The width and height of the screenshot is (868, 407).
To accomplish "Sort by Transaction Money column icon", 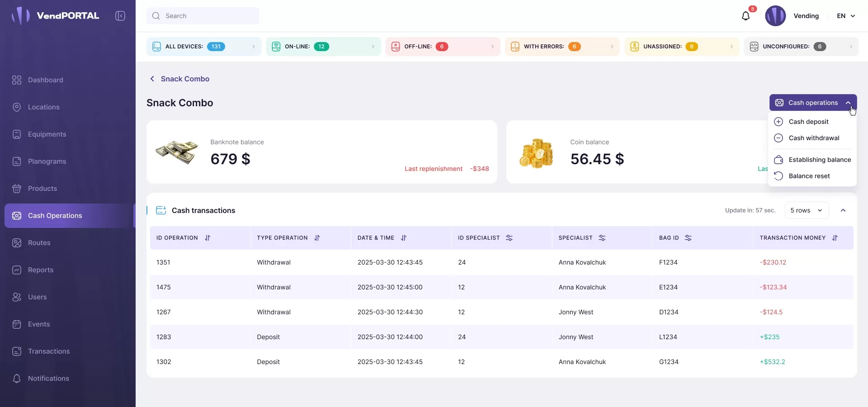I will (835, 238).
